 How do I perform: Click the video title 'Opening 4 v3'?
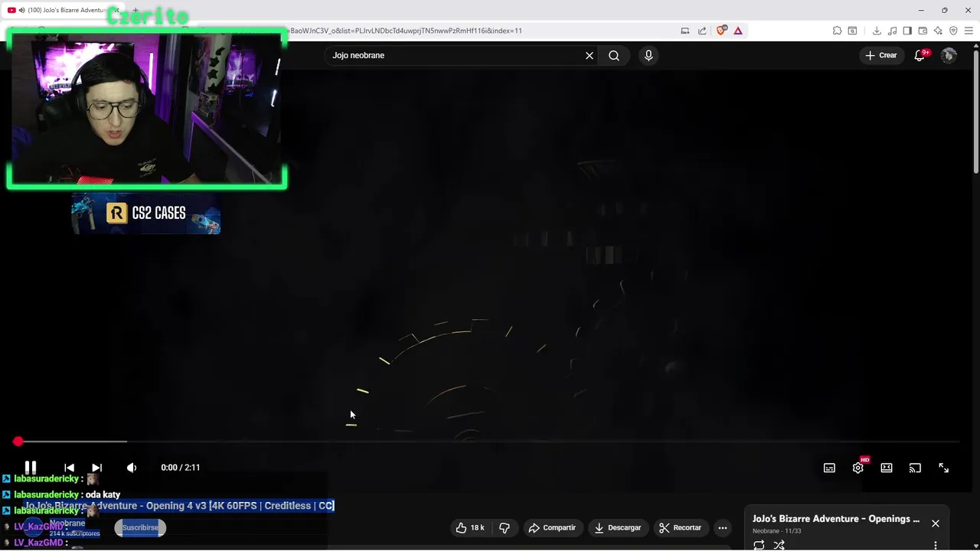(175, 506)
